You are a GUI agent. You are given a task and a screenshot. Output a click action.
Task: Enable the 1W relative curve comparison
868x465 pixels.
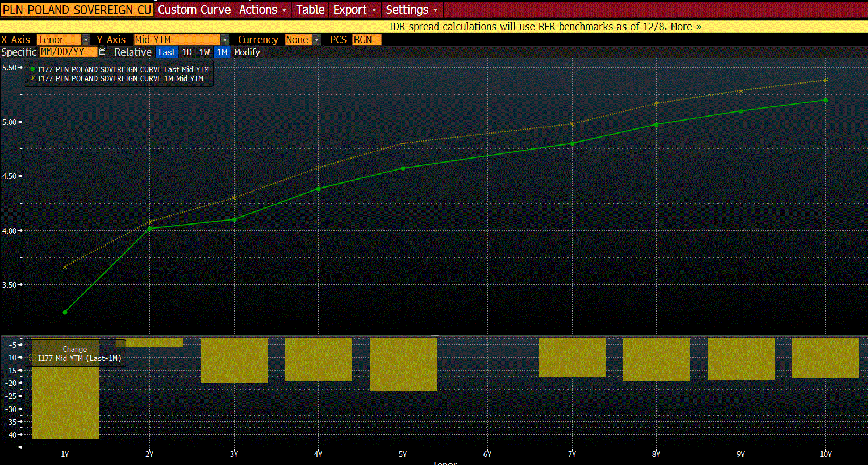click(205, 52)
